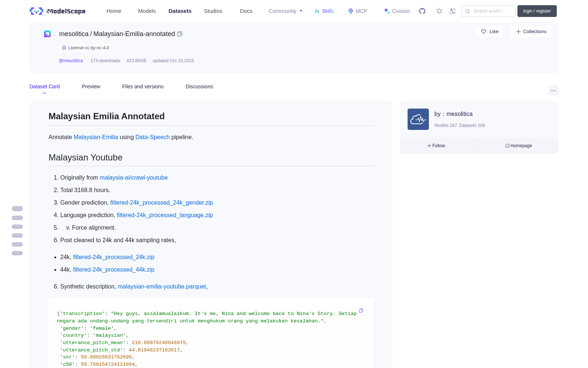Expand the Community dropdown menu
Viewport: 588px width, 368px height.
(285, 11)
